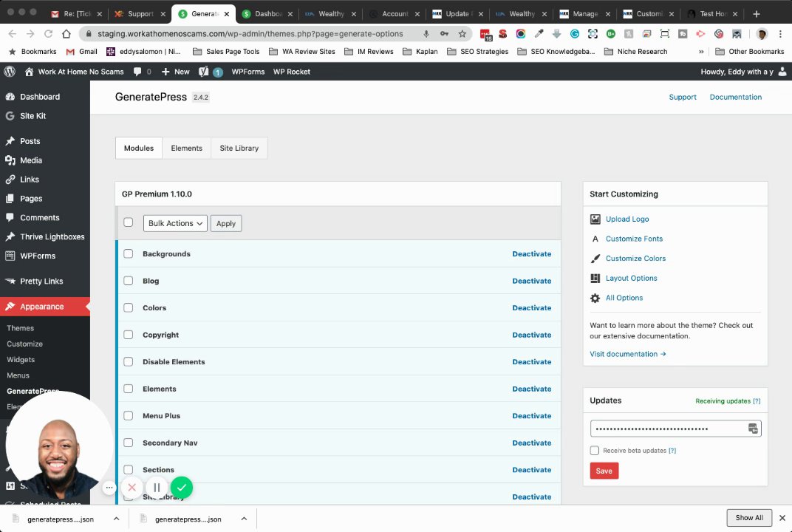Open the Upload Logo link
Image resolution: width=792 pixels, height=532 pixels.
(627, 219)
